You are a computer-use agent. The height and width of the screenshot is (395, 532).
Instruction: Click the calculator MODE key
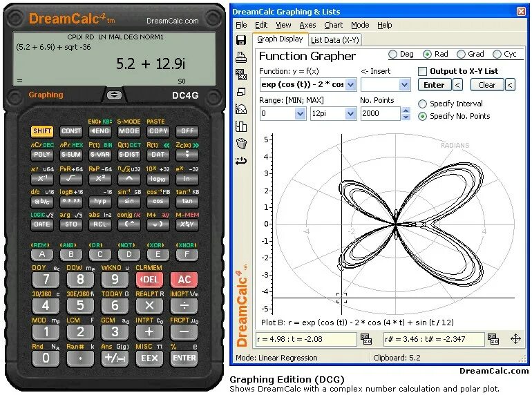click(x=129, y=131)
